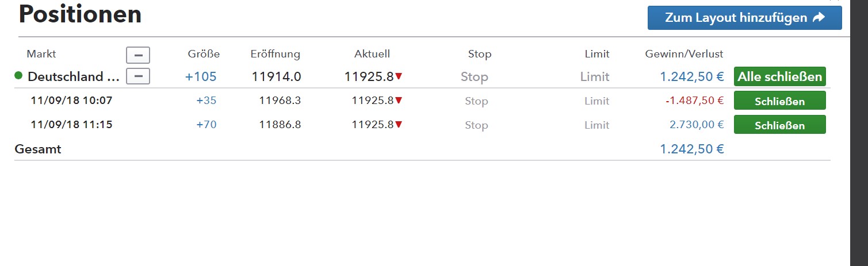Set Stop for the Deutschland aggregate position
868x266 pixels.
pos(474,77)
